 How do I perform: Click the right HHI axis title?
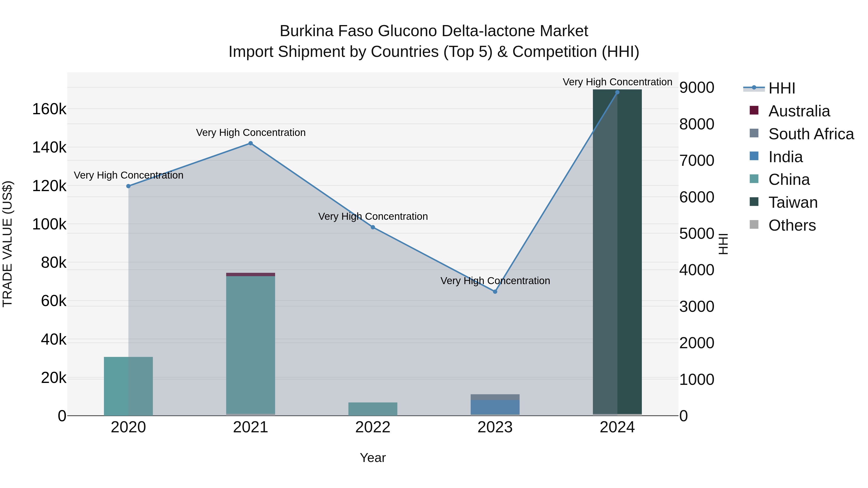(723, 244)
